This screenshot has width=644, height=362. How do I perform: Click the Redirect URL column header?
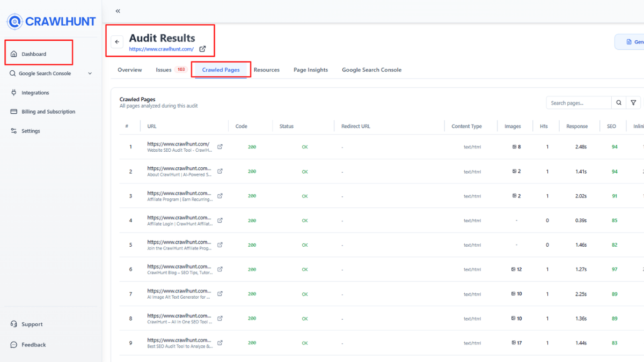coord(356,127)
